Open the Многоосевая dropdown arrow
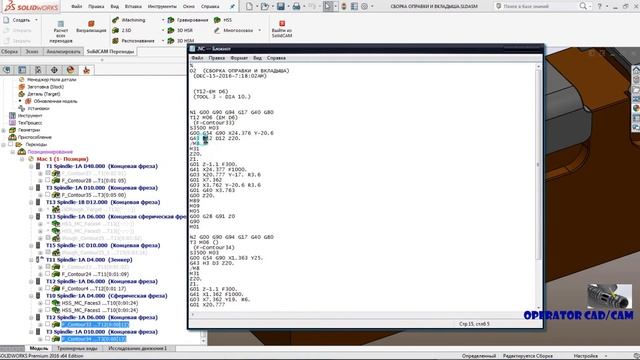The image size is (640, 360). pyautogui.click(x=260, y=30)
